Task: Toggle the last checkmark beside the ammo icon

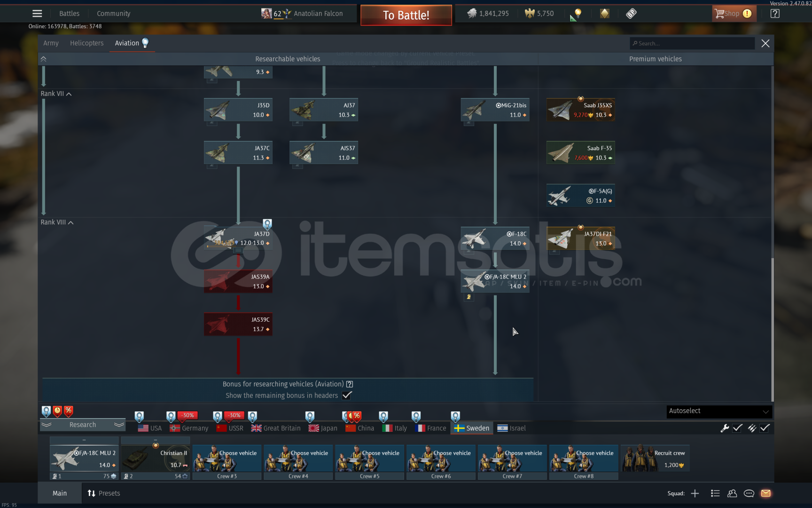Action: click(x=765, y=428)
